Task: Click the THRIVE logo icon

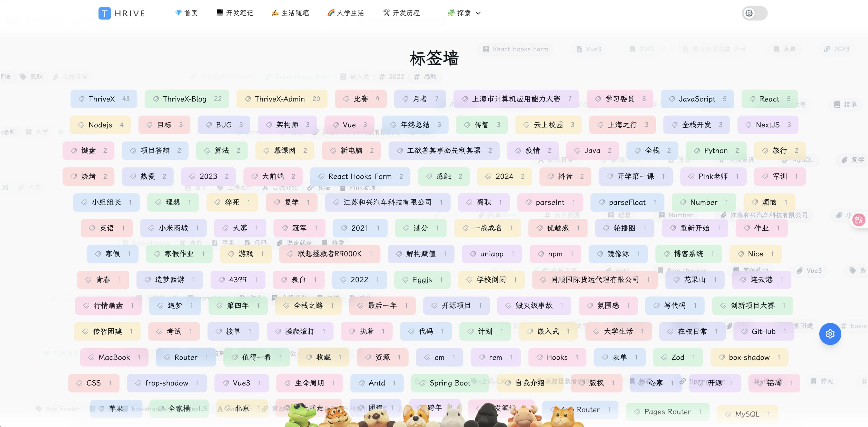Action: coord(104,13)
